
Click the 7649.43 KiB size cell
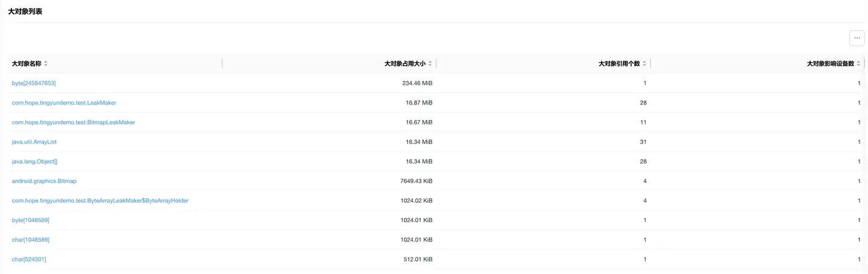pyautogui.click(x=416, y=181)
